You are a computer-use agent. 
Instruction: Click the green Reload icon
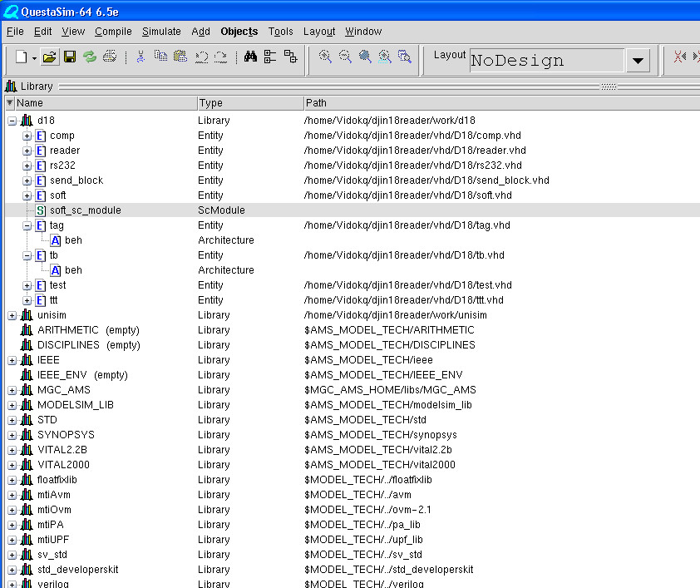(x=90, y=57)
